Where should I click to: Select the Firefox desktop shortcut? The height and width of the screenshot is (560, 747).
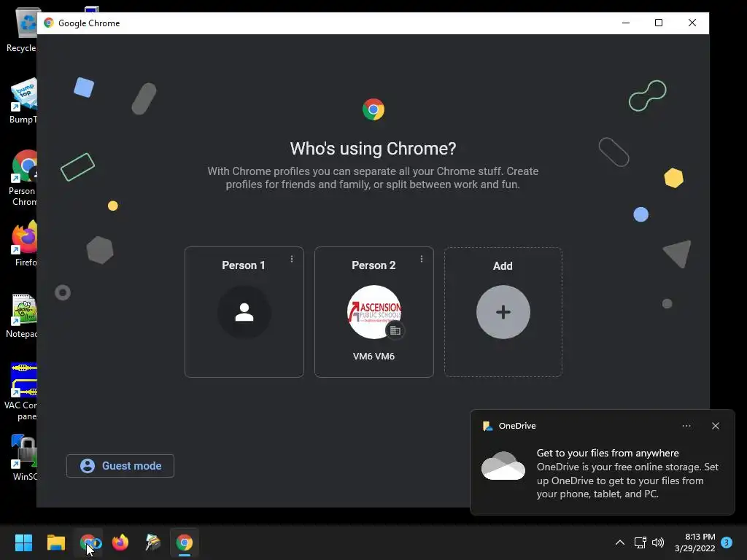pos(24,244)
